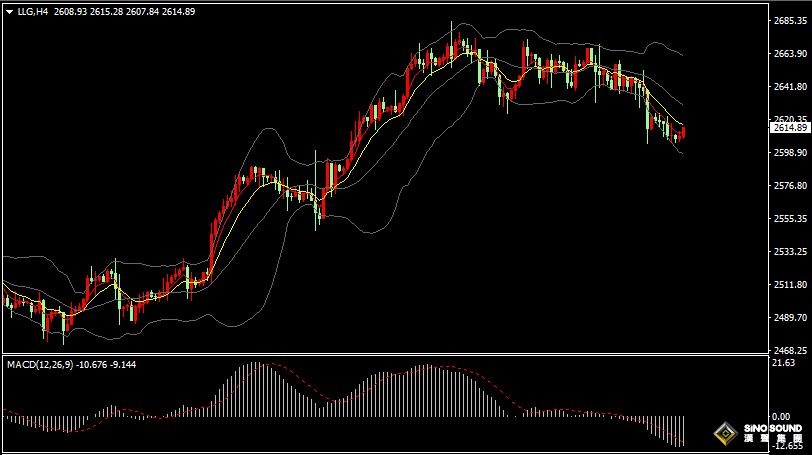Viewport: 812px width, 455px height.
Task: Click the 2533.25 price axis label
Action: pos(790,252)
